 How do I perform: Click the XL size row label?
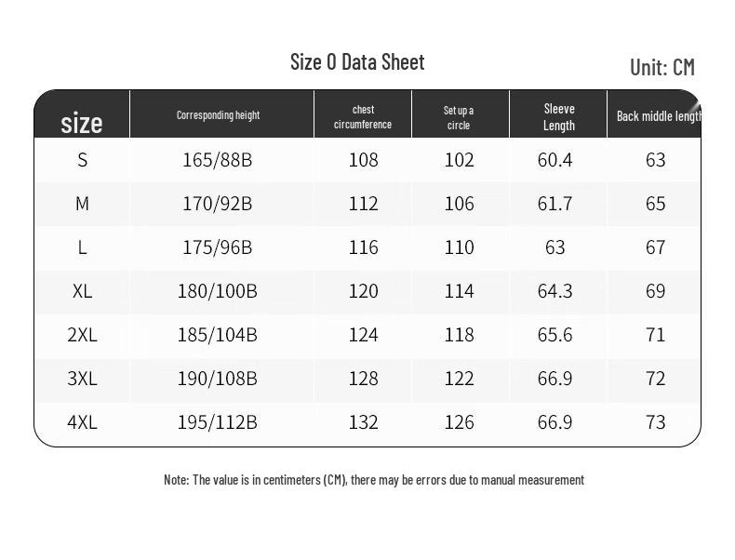tap(83, 291)
